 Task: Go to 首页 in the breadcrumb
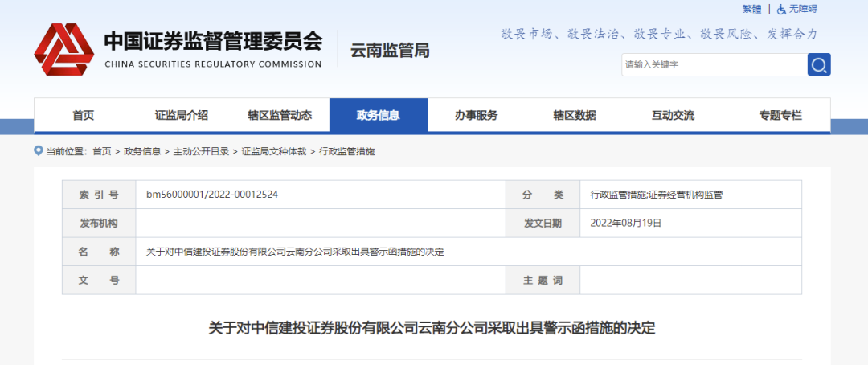point(102,151)
